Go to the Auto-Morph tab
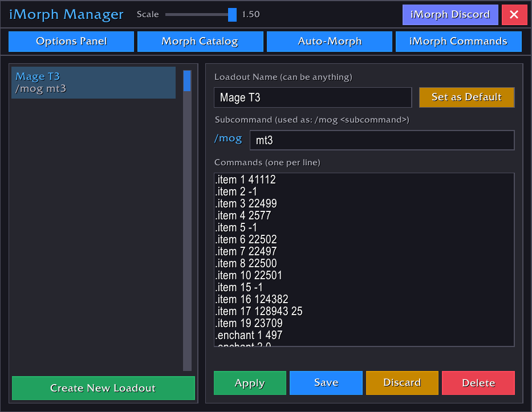 (330, 42)
